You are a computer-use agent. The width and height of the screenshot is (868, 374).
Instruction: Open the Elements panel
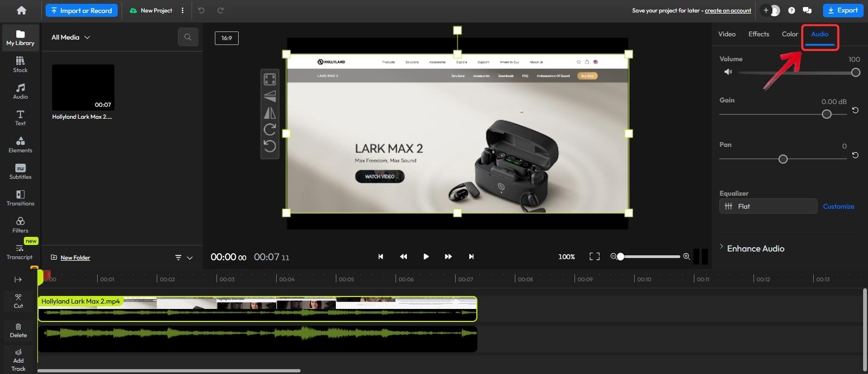[21, 145]
